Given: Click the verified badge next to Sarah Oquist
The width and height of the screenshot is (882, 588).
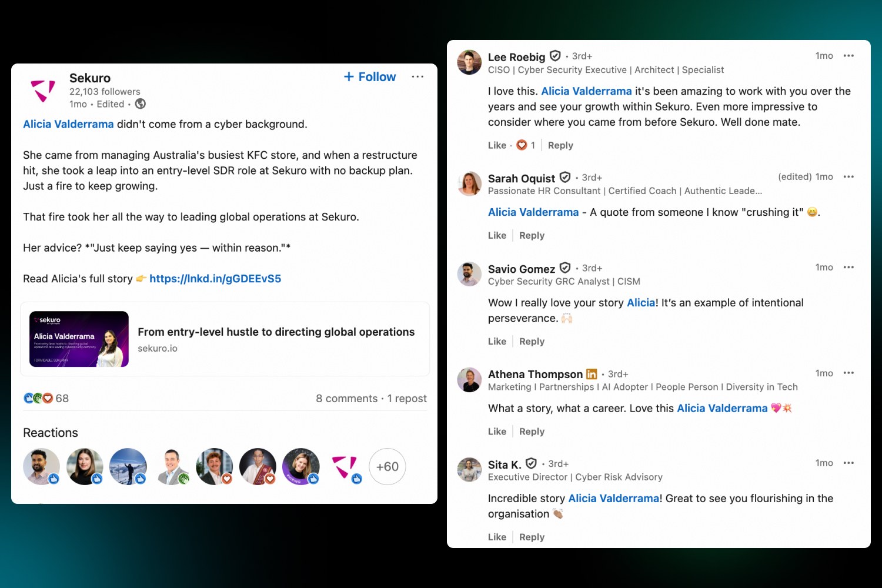Looking at the screenshot, I should (565, 177).
